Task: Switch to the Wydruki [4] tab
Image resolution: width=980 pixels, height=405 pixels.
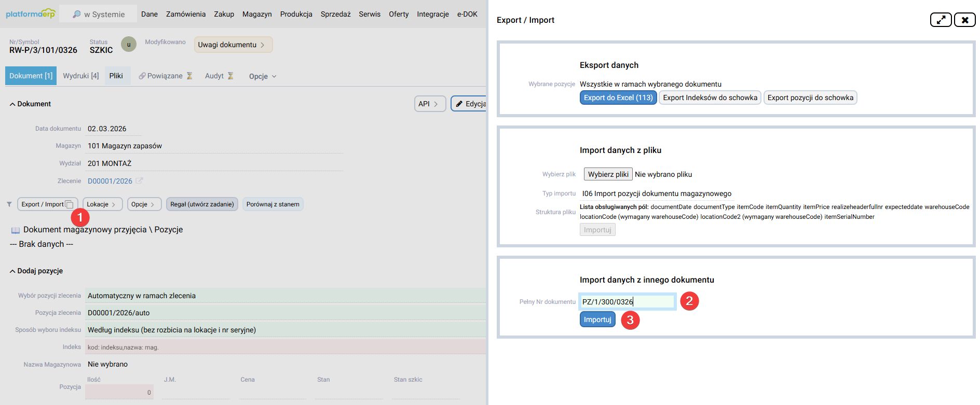Action: pyautogui.click(x=80, y=76)
